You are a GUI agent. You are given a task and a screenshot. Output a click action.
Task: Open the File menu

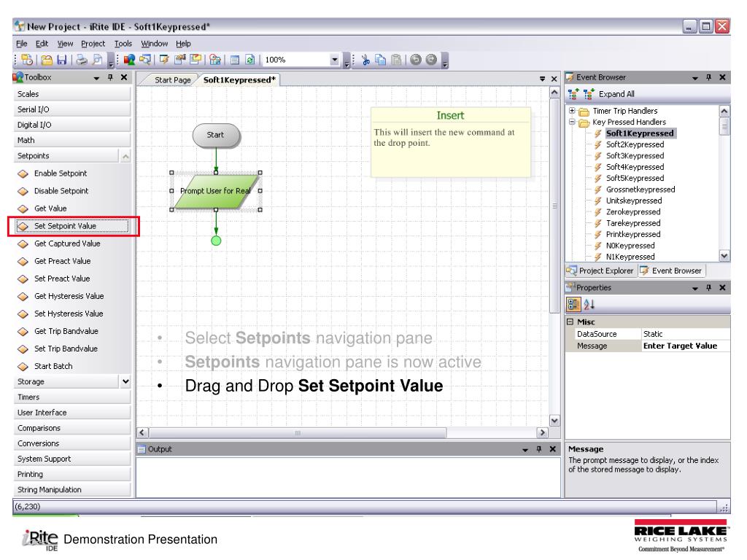click(x=21, y=43)
